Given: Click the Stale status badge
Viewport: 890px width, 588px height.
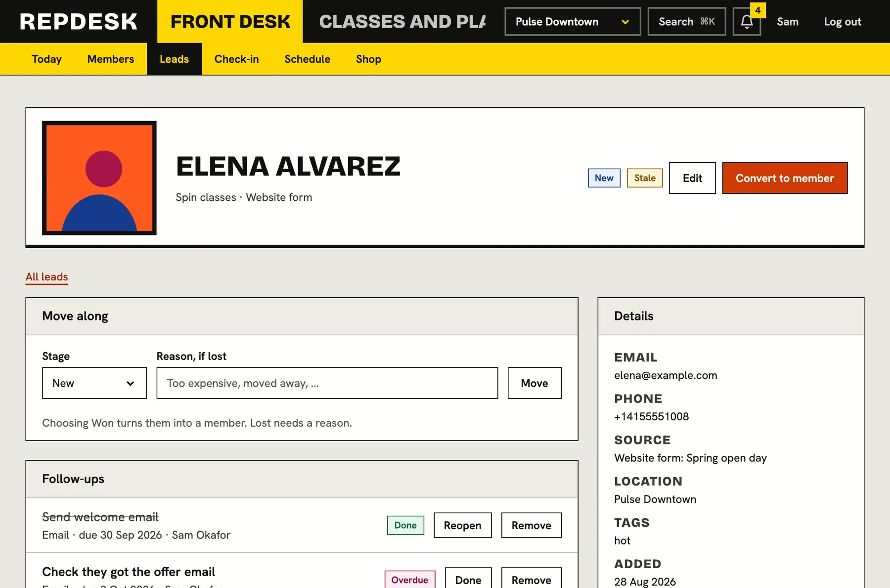Looking at the screenshot, I should point(645,178).
